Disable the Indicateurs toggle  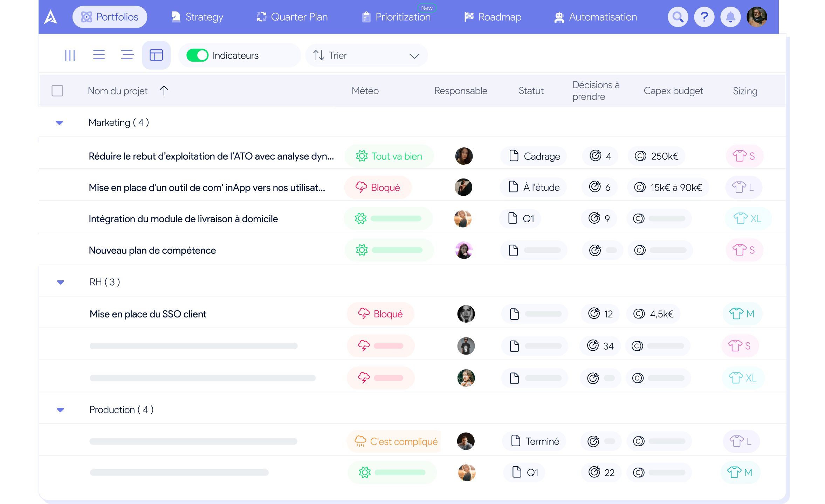coord(198,55)
